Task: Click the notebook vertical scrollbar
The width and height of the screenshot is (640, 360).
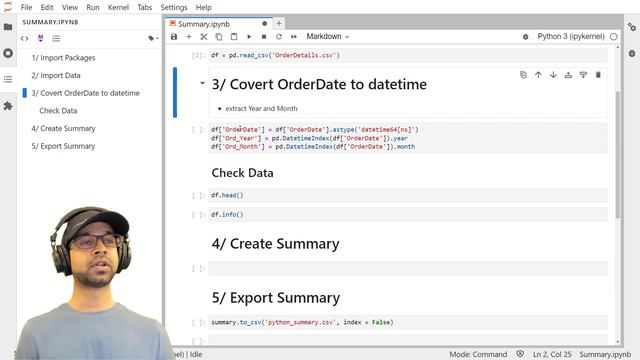Action: pyautogui.click(x=618, y=155)
